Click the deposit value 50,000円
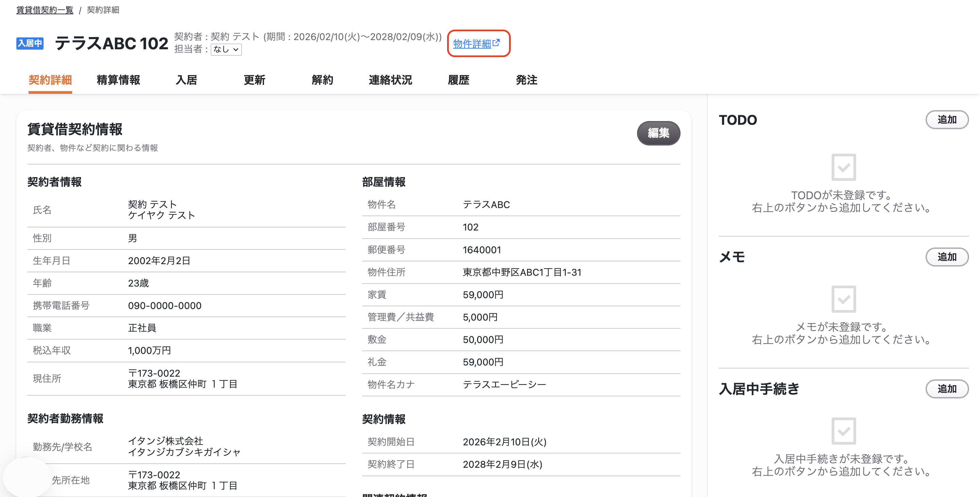This screenshot has width=980, height=497. pos(483,339)
